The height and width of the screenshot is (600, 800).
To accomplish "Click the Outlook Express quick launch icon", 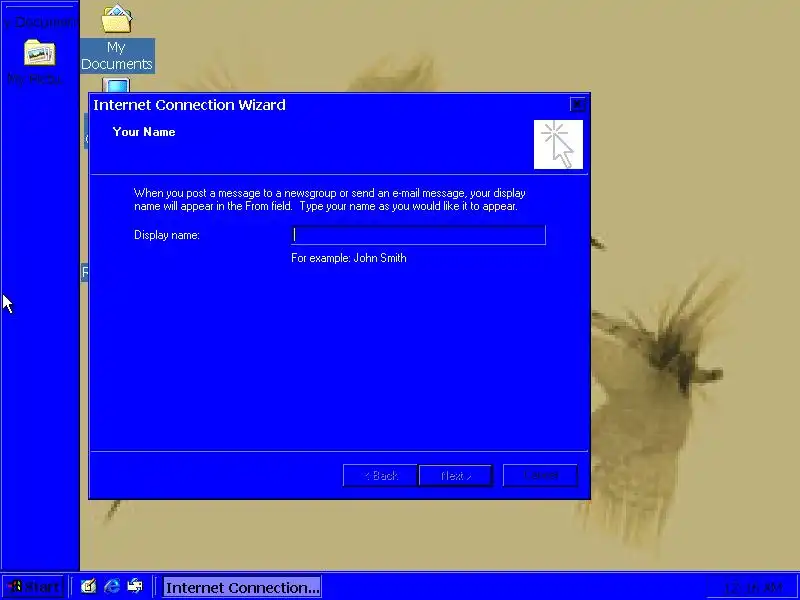I will (135, 586).
